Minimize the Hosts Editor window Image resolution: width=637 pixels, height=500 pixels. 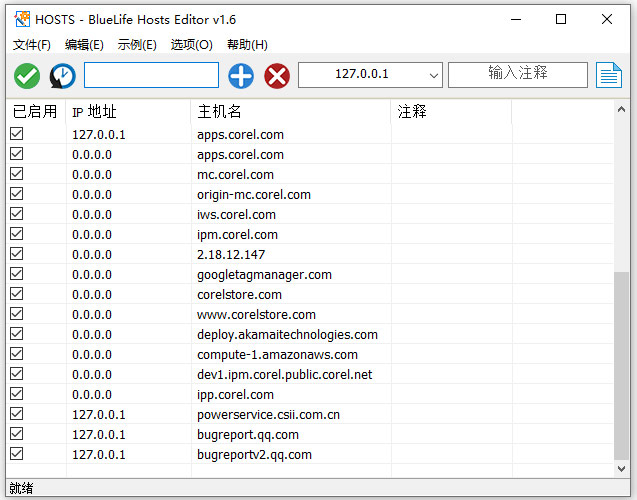516,19
